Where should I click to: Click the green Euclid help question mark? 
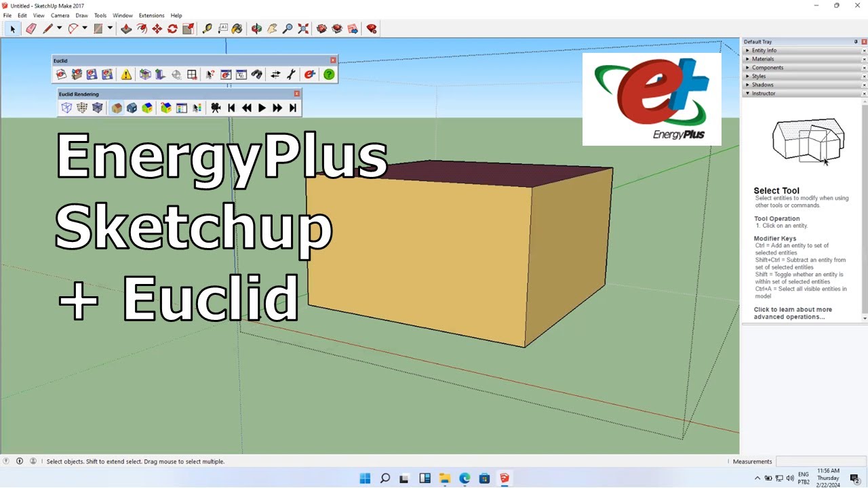click(329, 75)
